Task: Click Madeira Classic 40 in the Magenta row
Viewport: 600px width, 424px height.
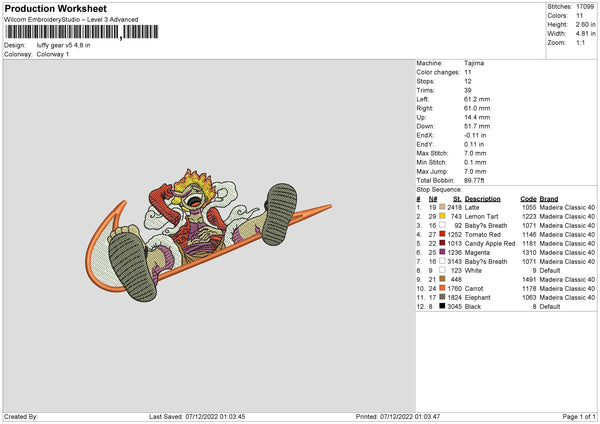Action: point(567,252)
